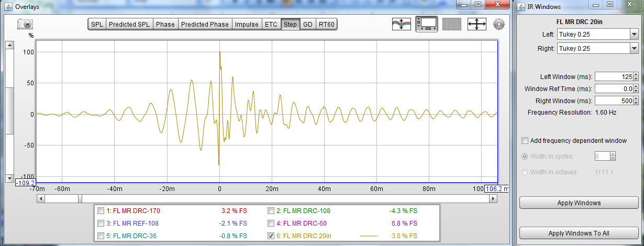Decrease Window Ref Time stepper
The height and width of the screenshot is (246, 644).
point(636,91)
